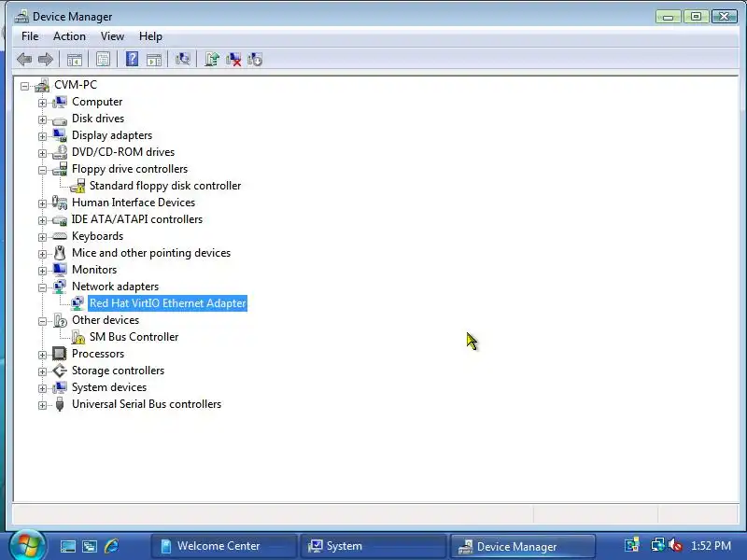Click the Forward arrow toolbar button
The image size is (747, 560).
pos(45,60)
